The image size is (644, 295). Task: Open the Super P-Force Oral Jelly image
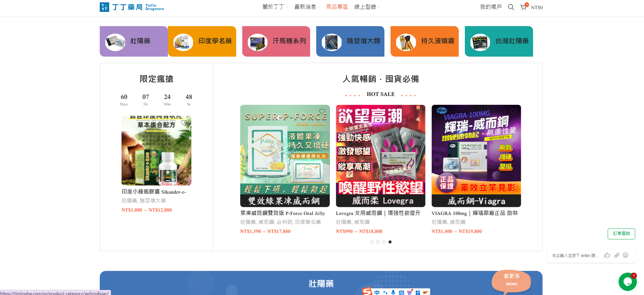pyautogui.click(x=285, y=156)
